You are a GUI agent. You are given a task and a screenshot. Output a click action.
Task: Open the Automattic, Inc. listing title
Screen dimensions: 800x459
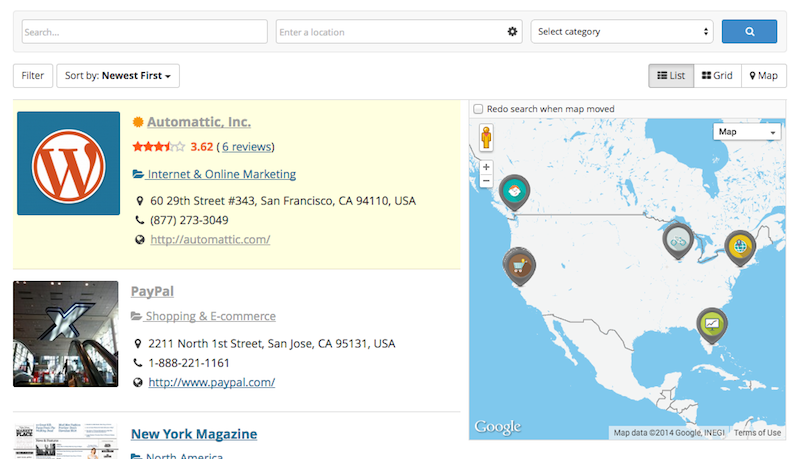(x=198, y=122)
